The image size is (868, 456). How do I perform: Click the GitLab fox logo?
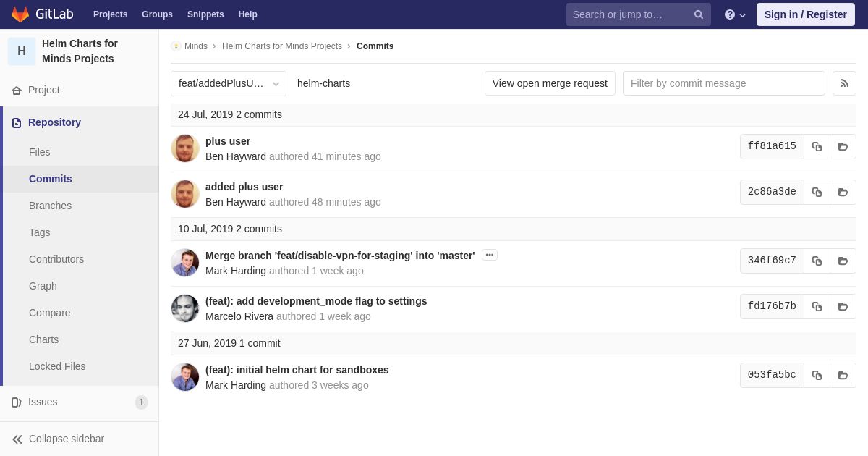(20, 14)
